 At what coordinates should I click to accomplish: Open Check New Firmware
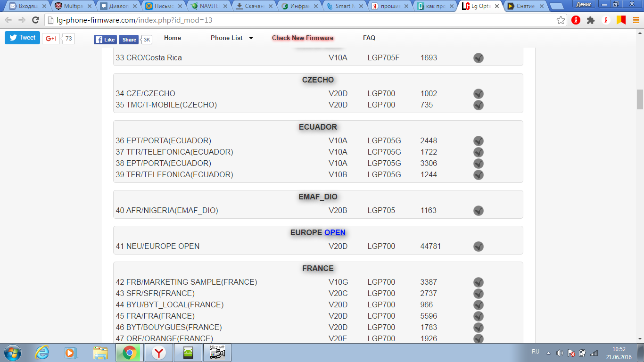[303, 38]
